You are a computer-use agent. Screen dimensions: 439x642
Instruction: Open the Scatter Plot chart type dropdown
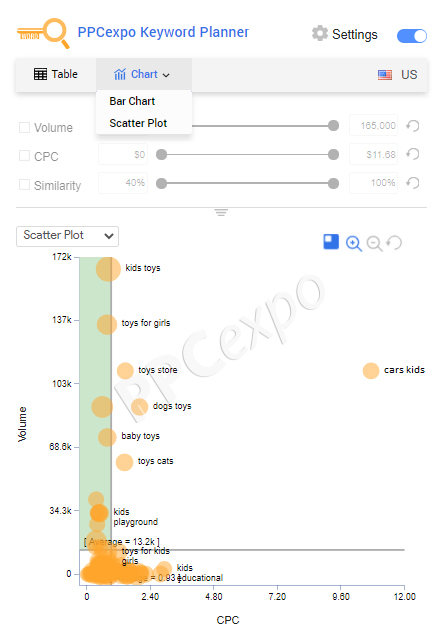click(x=67, y=236)
